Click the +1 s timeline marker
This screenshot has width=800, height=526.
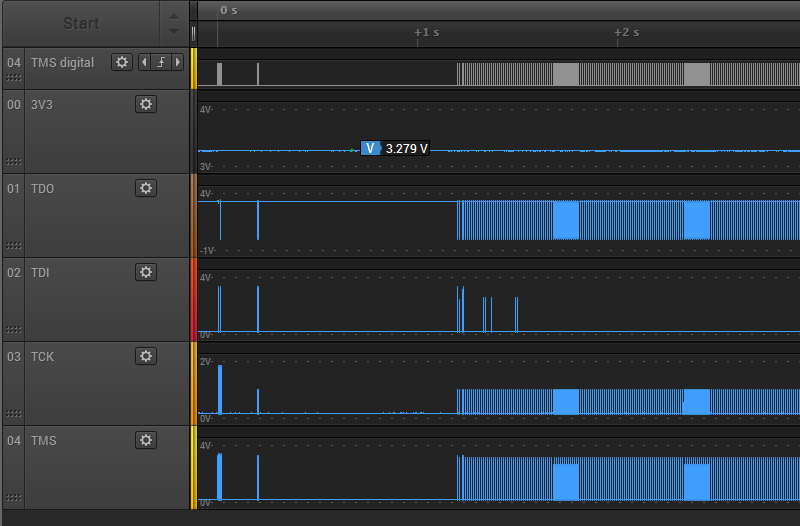[427, 33]
